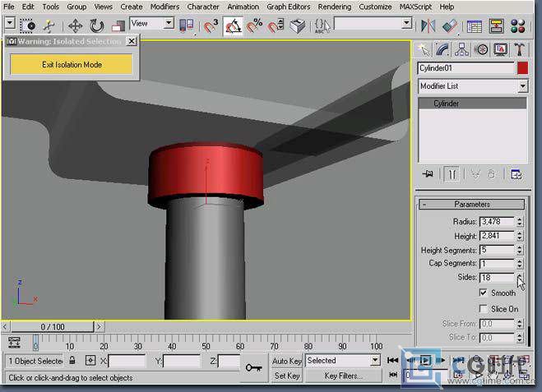Click the Cap Segments value field
The width and height of the screenshot is (542, 392).
[x=498, y=264]
